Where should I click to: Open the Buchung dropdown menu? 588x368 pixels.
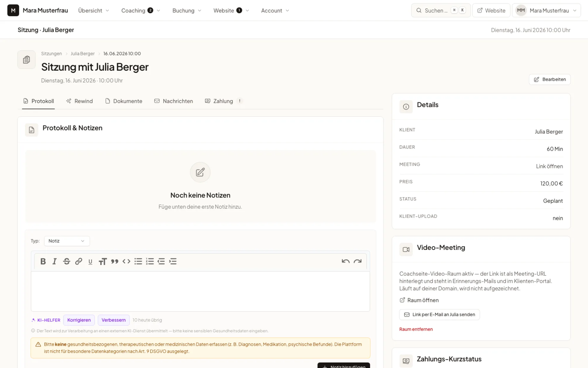(187, 10)
